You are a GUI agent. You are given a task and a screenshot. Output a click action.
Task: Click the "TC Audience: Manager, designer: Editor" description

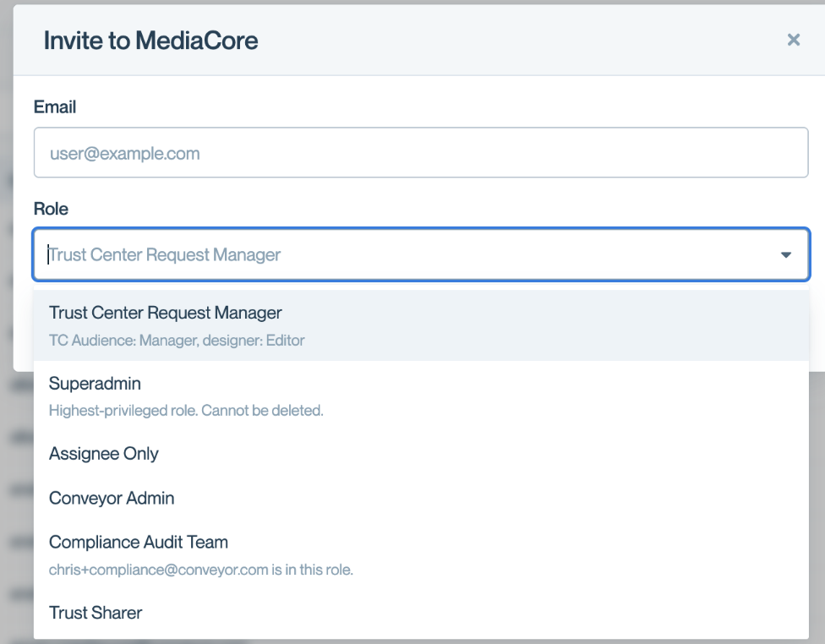(177, 341)
